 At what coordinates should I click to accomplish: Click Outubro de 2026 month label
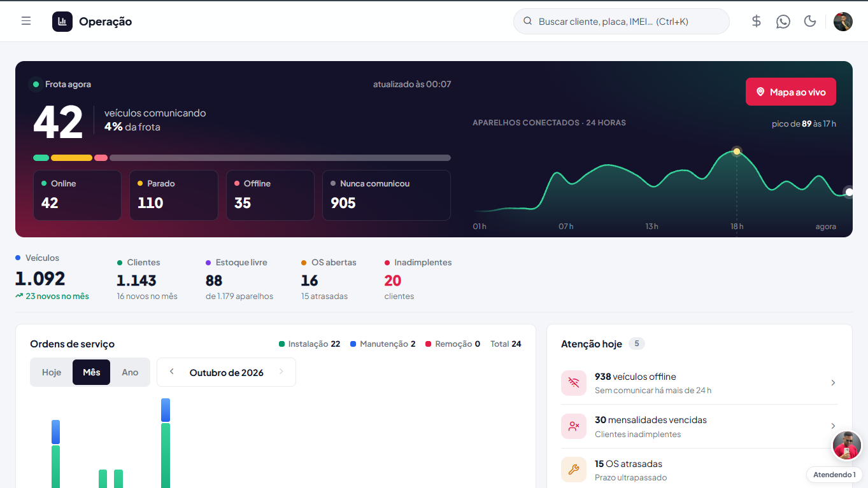227,373
